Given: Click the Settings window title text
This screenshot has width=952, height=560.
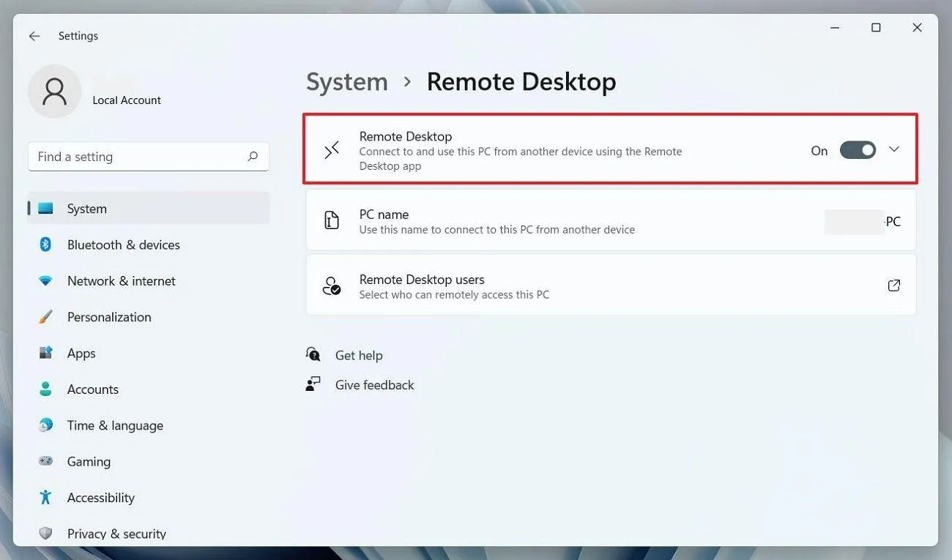Looking at the screenshot, I should click(x=78, y=36).
